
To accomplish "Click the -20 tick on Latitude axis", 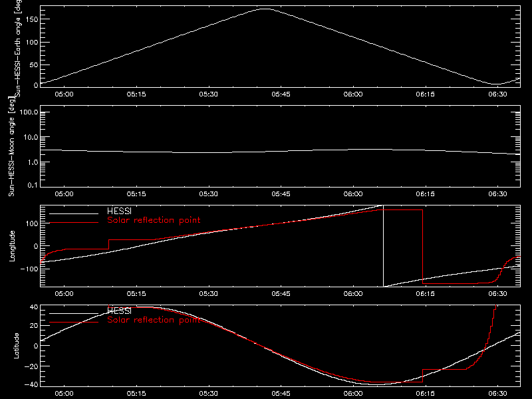I will (31, 366).
